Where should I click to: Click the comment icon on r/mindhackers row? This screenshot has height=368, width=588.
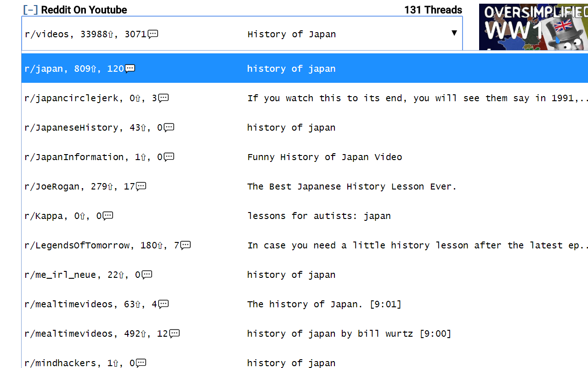click(141, 363)
